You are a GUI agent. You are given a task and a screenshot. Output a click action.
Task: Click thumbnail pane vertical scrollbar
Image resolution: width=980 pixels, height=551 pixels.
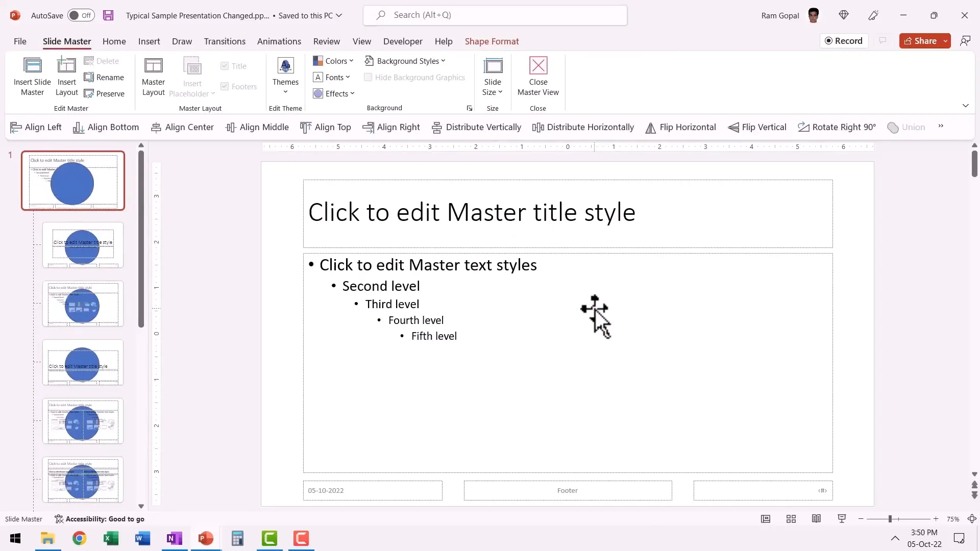pos(141,239)
